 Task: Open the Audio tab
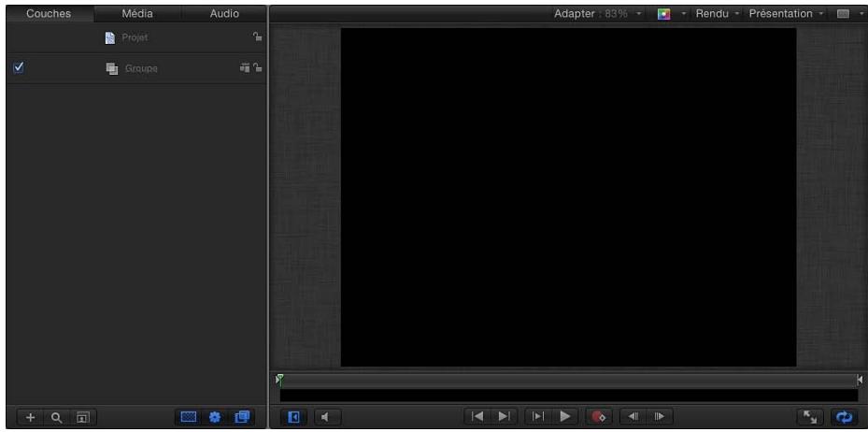pyautogui.click(x=224, y=14)
